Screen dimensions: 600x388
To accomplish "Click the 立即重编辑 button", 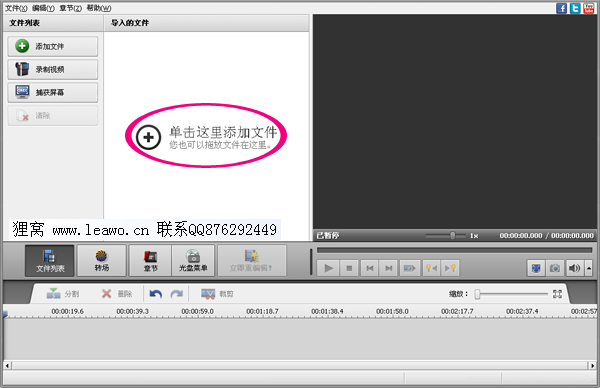I will click(x=252, y=261).
